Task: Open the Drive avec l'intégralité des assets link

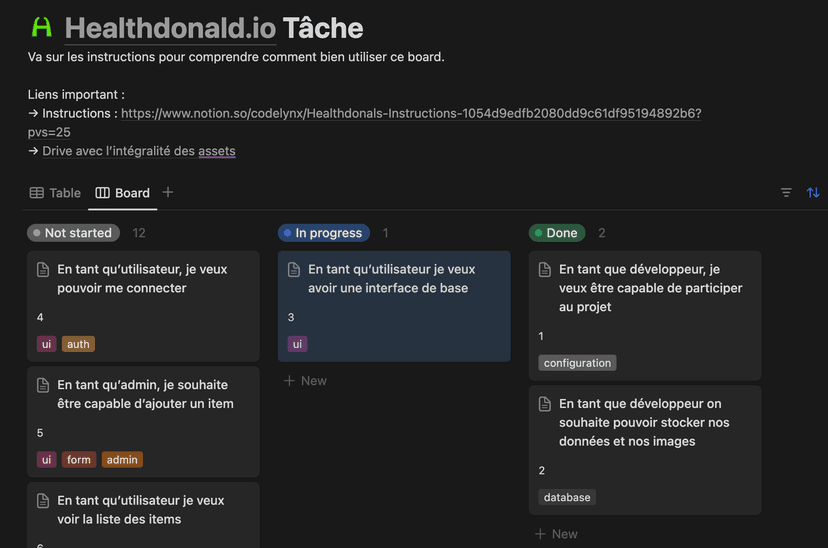Action: [x=139, y=151]
